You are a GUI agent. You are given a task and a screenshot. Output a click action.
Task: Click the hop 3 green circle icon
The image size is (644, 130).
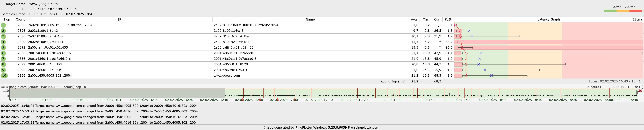pyautogui.click(x=3, y=36)
